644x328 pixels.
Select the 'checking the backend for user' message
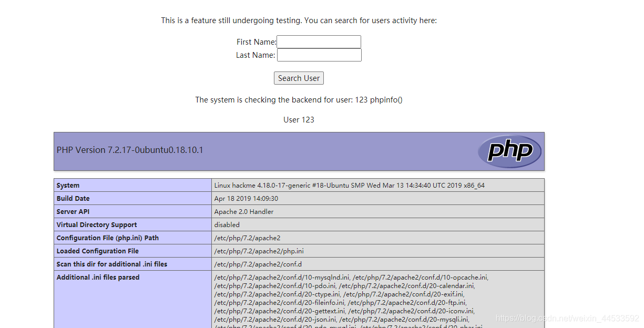tap(299, 99)
